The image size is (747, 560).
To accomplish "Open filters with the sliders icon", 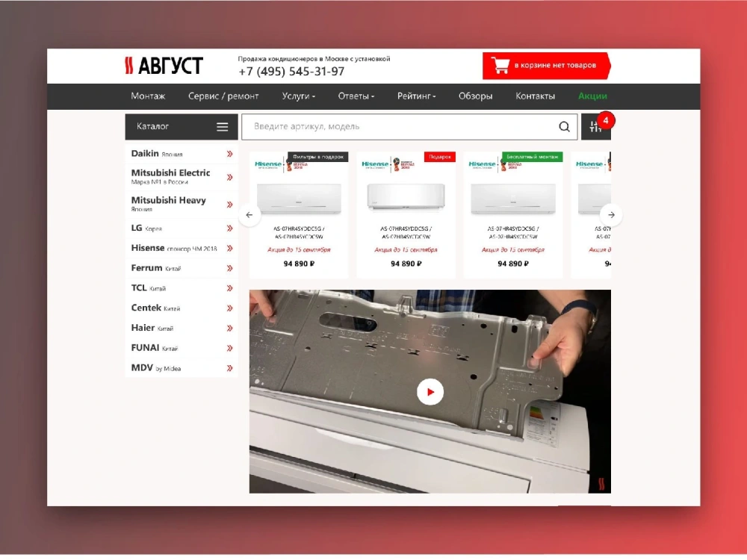I will pyautogui.click(x=595, y=127).
